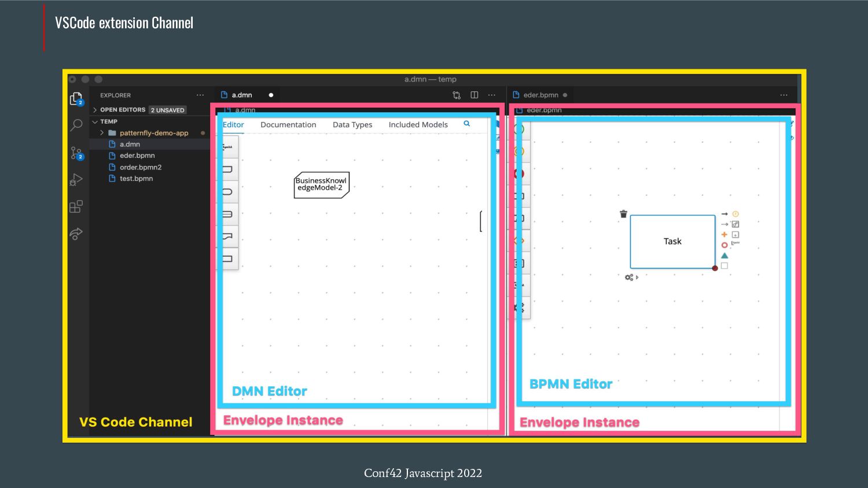Open eder.bpmn in the file explorer tree
The width and height of the screenshot is (868, 488).
(149, 156)
